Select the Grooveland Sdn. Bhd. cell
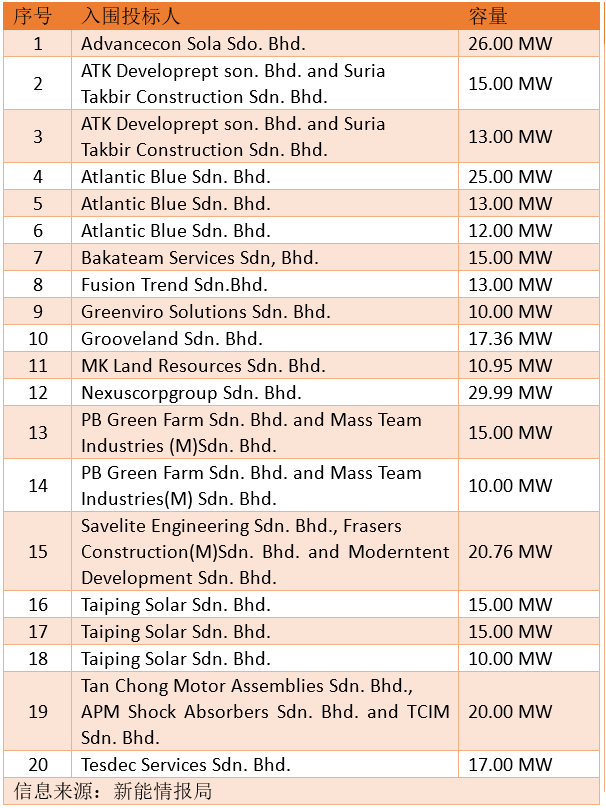The image size is (606, 808). 172,339
